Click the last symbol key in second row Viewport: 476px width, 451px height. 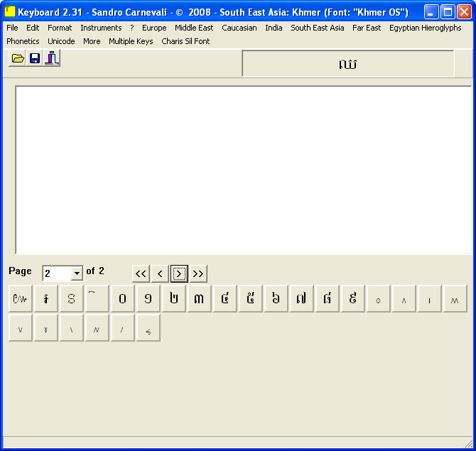[x=148, y=328]
